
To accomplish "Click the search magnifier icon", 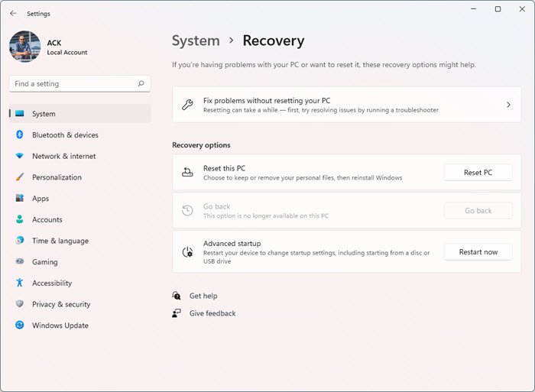I will (x=141, y=84).
